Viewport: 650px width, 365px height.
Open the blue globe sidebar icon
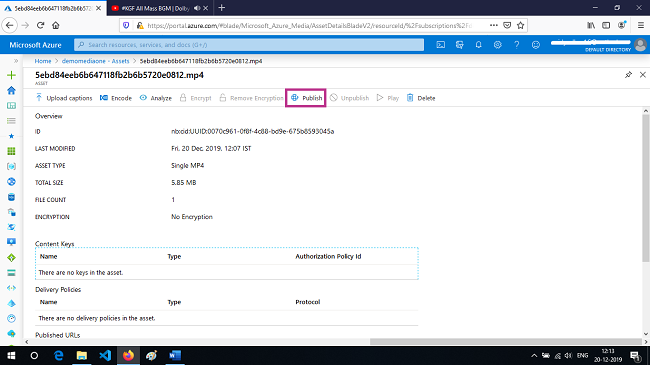click(x=11, y=182)
